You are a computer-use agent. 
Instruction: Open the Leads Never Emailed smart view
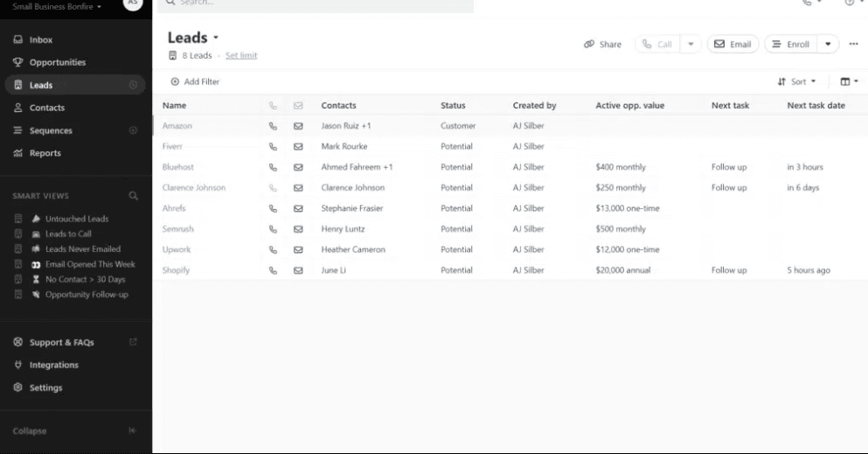coord(82,249)
